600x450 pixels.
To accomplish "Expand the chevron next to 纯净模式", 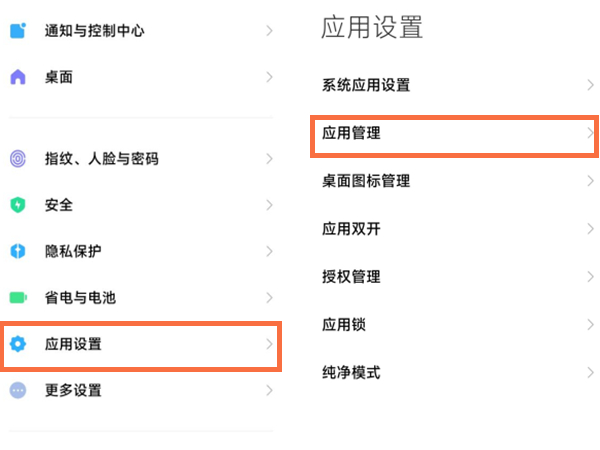I will pyautogui.click(x=590, y=373).
